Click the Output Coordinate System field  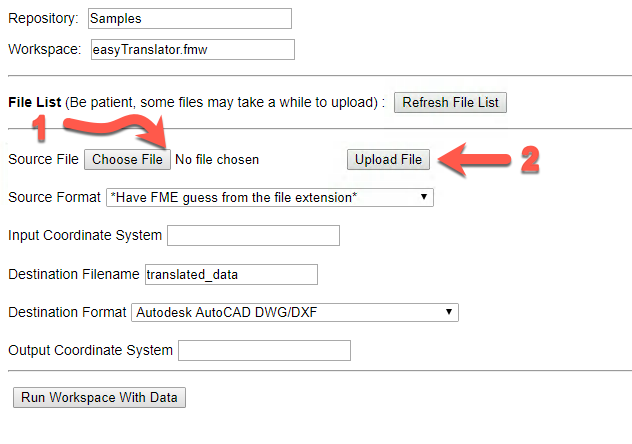pos(264,351)
